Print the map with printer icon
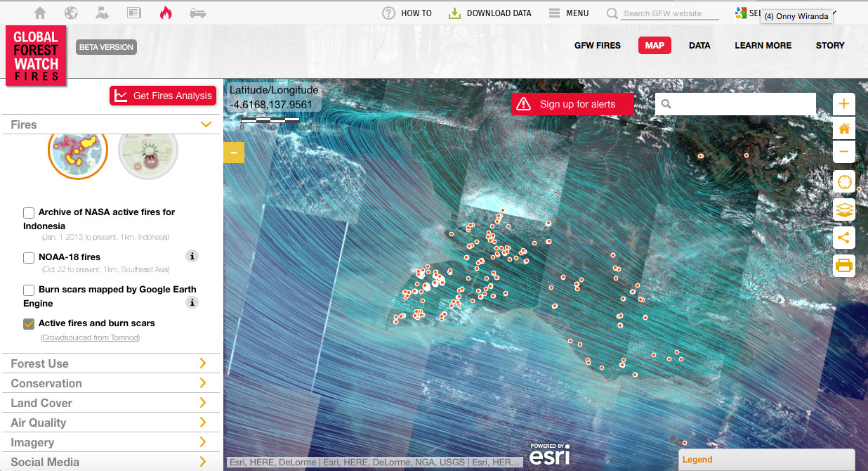 point(843,265)
